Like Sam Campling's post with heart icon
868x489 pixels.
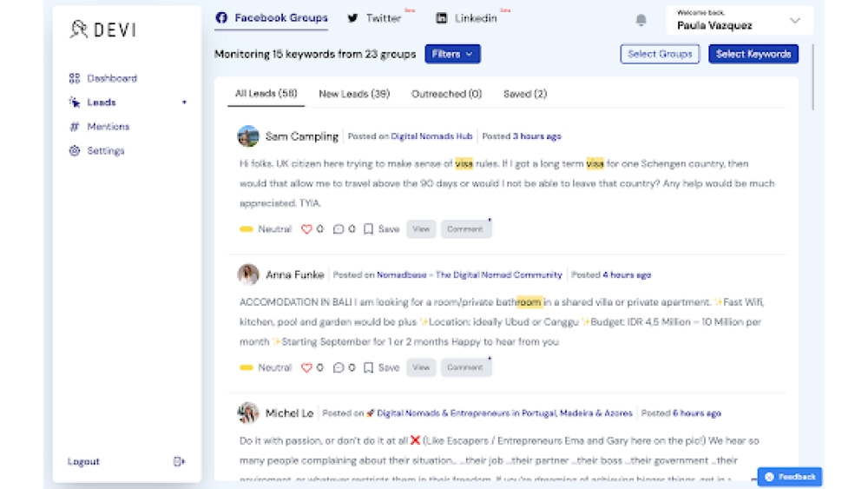click(x=306, y=228)
